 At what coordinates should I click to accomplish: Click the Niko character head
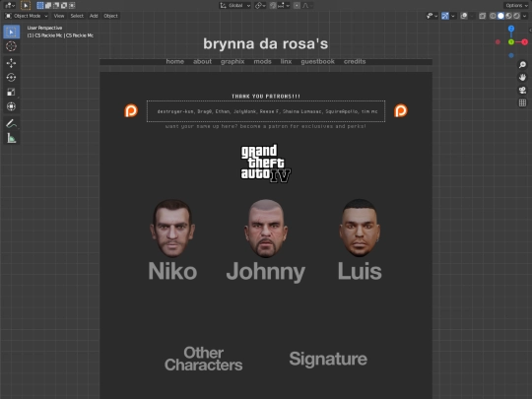[172, 228]
